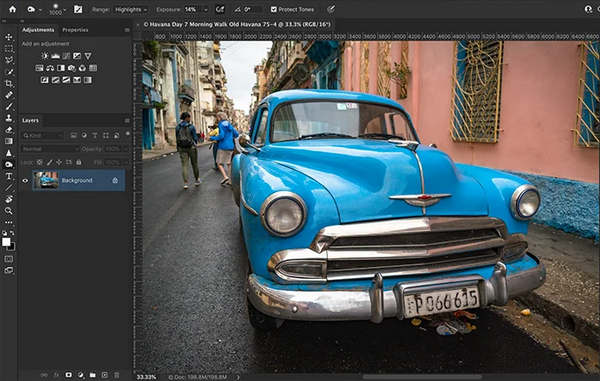Select the Lasso tool
Screen dimensions: 600x381
[x=8, y=60]
